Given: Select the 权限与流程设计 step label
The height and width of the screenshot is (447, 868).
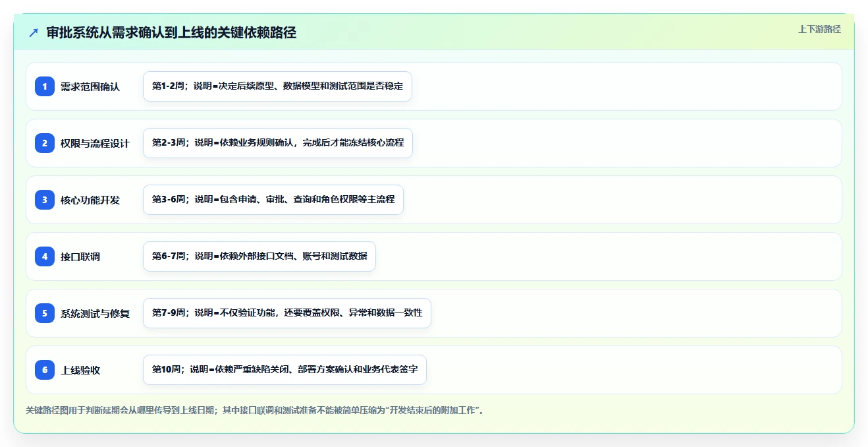Looking at the screenshot, I should click(95, 143).
